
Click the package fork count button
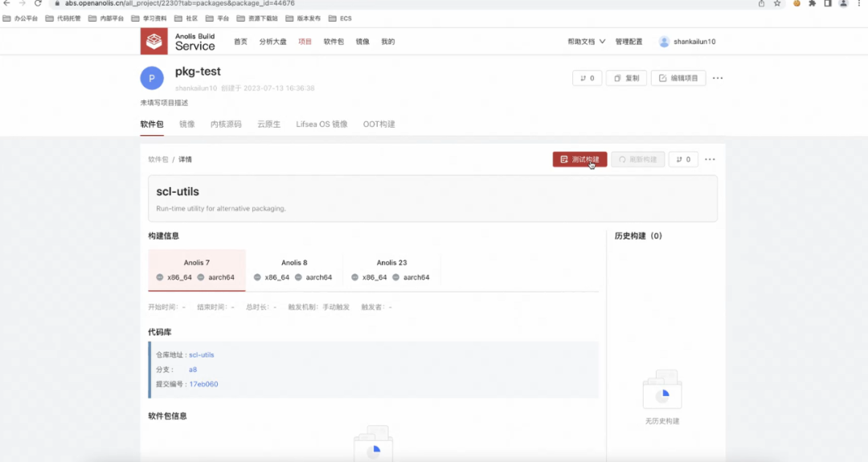[x=683, y=159]
